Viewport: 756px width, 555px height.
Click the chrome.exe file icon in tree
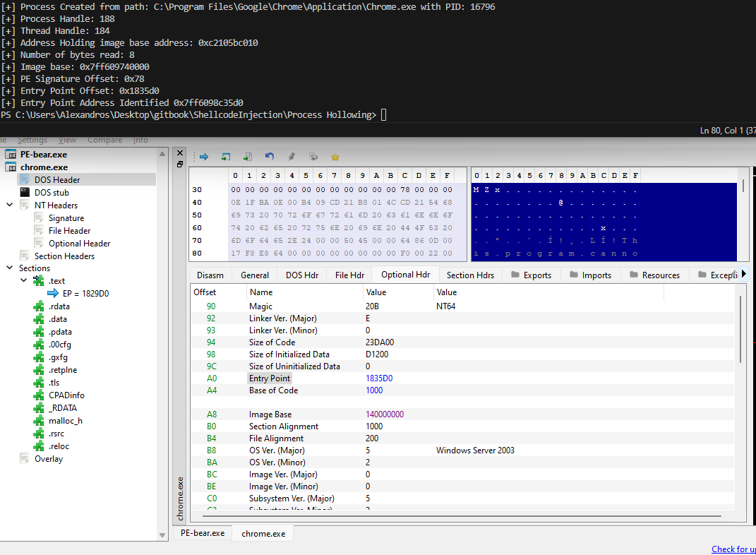[x=11, y=167]
